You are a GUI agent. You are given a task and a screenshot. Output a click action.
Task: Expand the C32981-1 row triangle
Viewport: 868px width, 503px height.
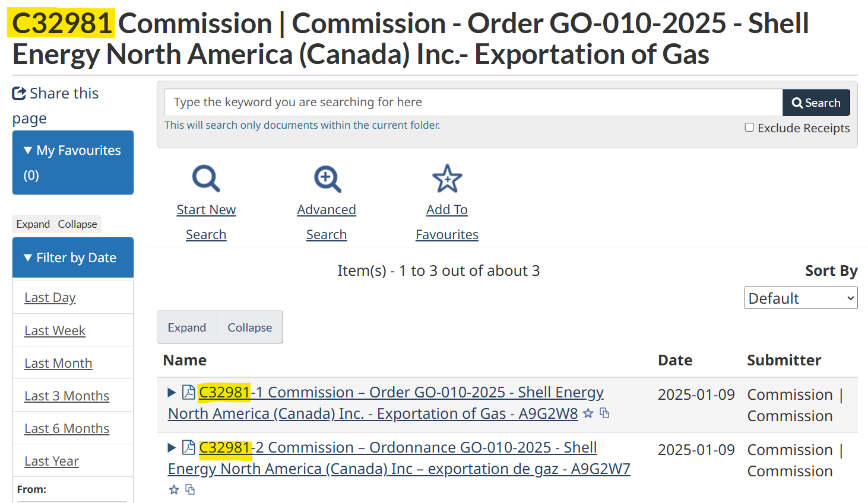(172, 392)
